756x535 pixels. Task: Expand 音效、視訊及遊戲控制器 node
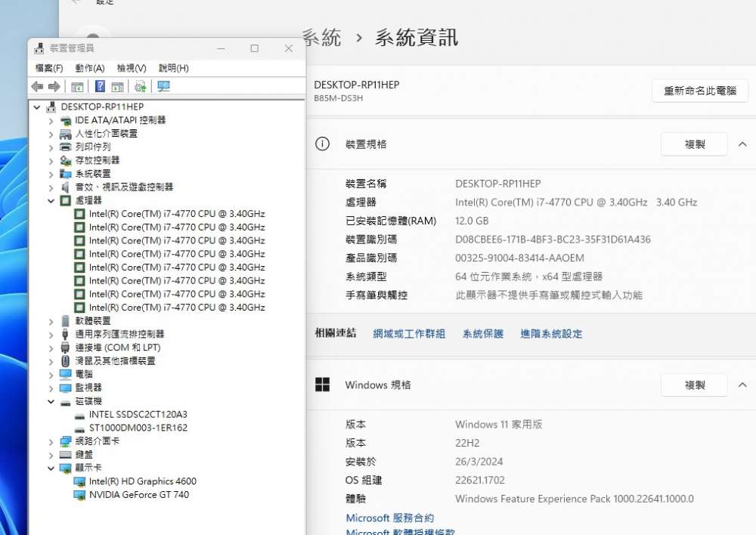51,187
